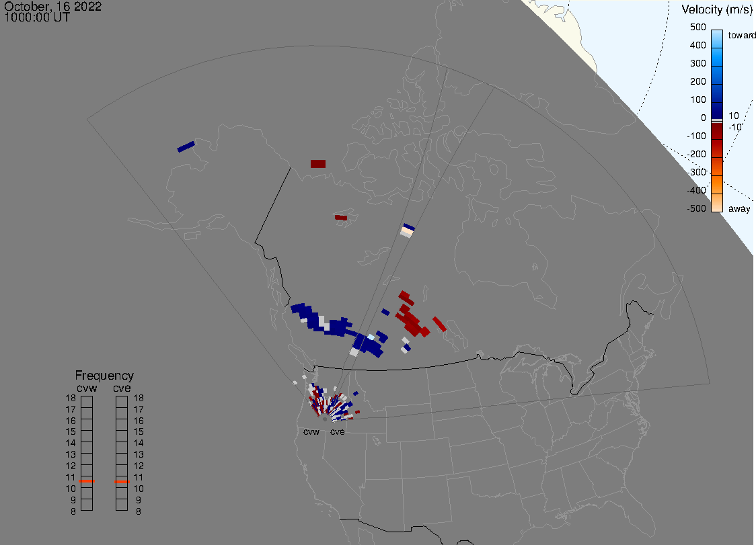Viewport: 756px width, 545px height.
Task: Select the dark red rectangle in northern Canada
Action: click(318, 164)
